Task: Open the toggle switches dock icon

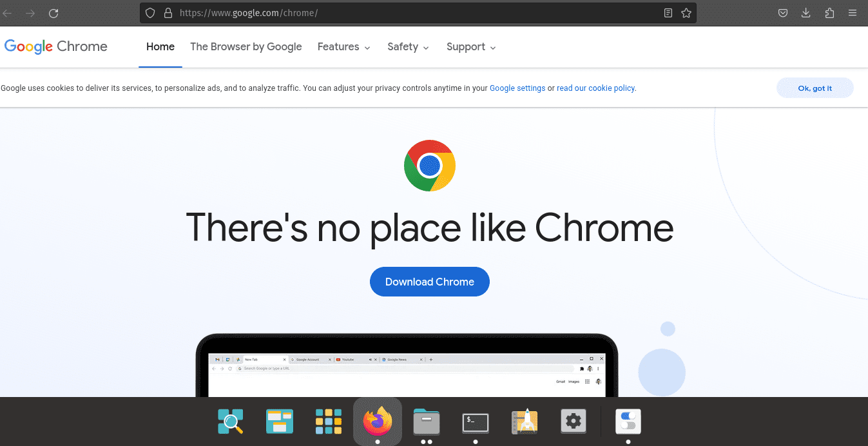Action: point(628,422)
